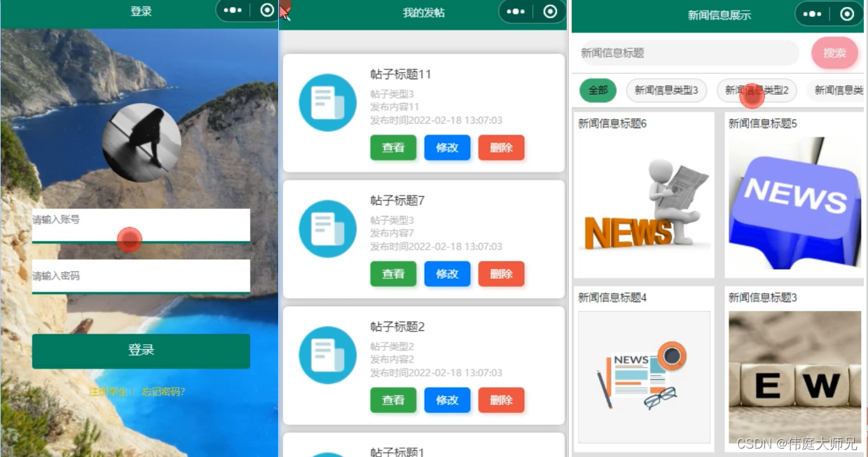Tap the circular close icon in the 我的发帖 header
Image resolution: width=868 pixels, height=457 pixels.
550,11
